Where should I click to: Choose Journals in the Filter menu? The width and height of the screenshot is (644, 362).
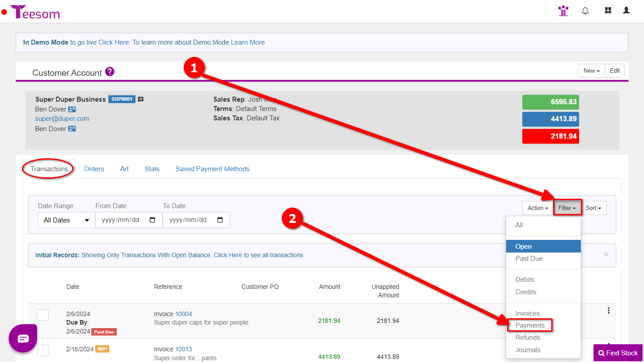[x=543, y=350]
